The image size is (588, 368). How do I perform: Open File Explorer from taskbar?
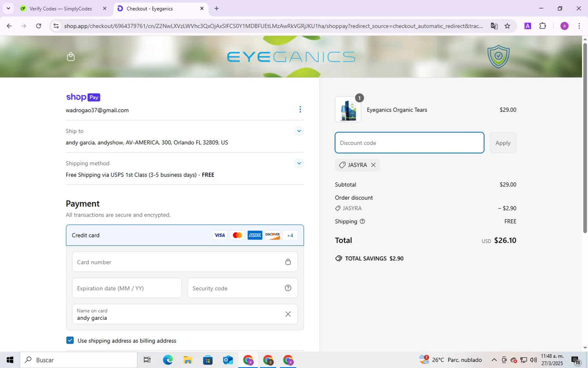coord(188,360)
